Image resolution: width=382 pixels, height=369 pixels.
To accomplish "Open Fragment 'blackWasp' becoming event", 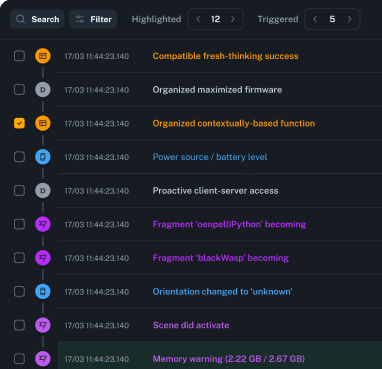I will point(221,258).
